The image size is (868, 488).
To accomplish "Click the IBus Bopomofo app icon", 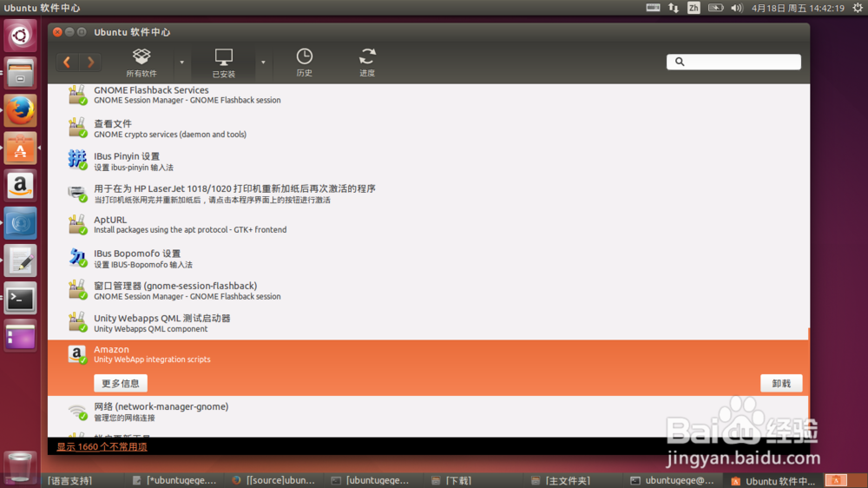I will (x=77, y=258).
